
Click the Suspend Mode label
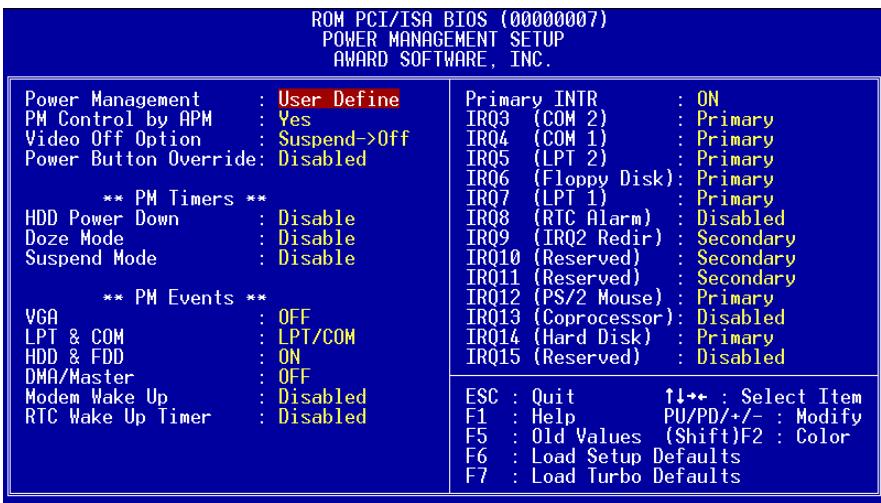90,258
